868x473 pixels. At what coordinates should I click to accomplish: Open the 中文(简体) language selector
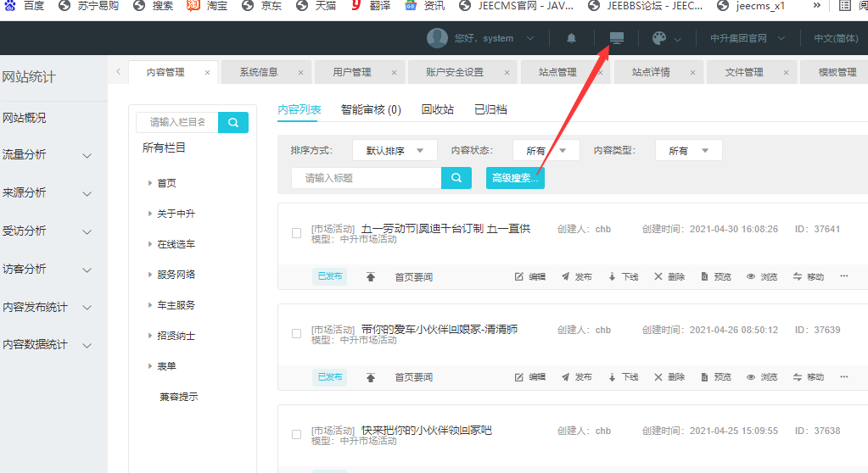point(836,38)
